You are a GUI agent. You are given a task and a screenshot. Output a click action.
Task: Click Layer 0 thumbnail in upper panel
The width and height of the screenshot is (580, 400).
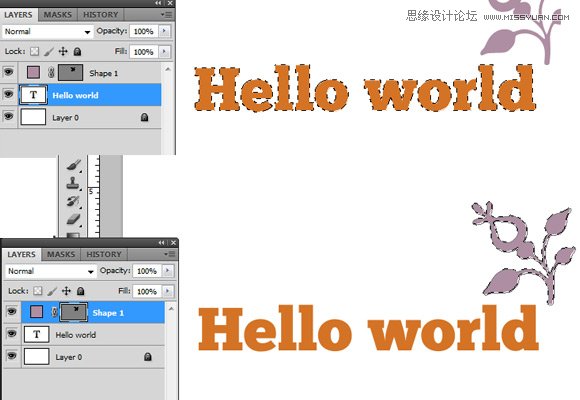click(33, 117)
